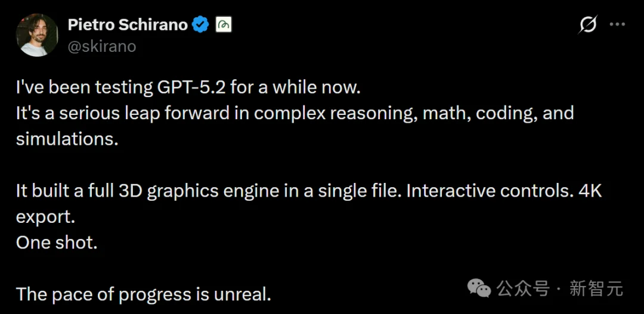The width and height of the screenshot is (644, 314).
Task: Click the blue verified checkmark badge
Action: point(201,25)
